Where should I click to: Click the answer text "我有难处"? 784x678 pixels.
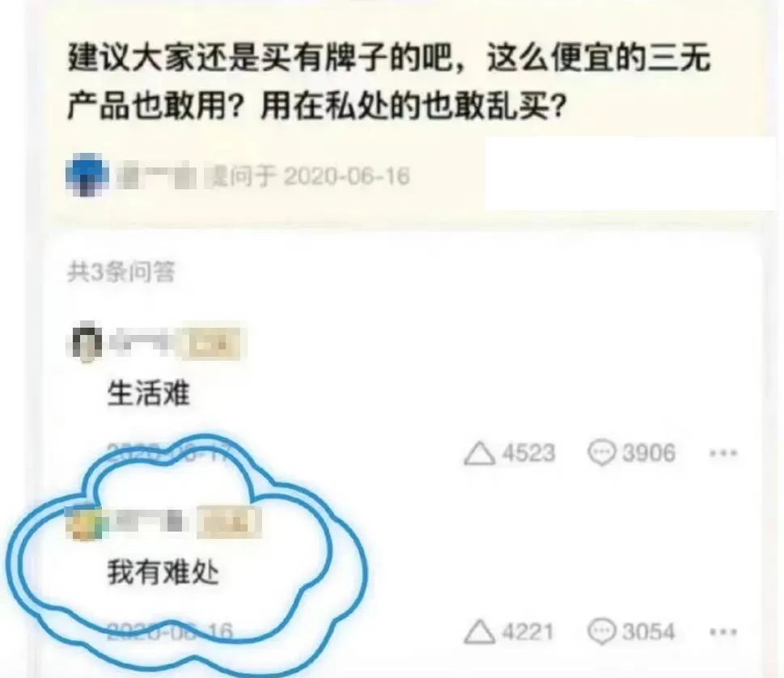pos(163,572)
